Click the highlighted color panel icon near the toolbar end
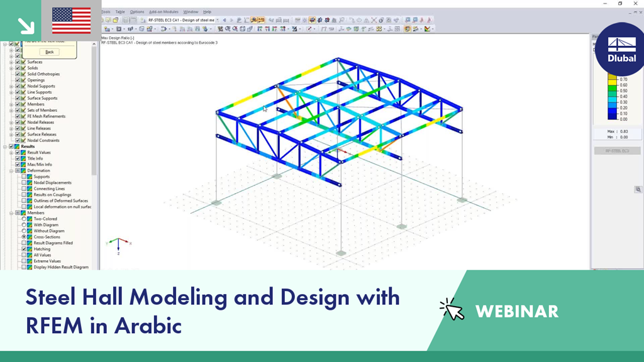The width and height of the screenshot is (644, 362). pos(407,29)
